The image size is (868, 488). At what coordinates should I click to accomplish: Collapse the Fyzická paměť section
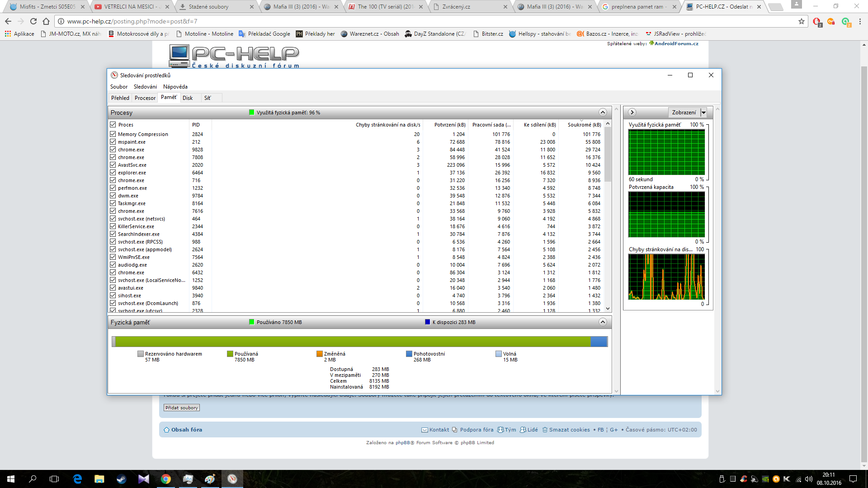point(602,322)
